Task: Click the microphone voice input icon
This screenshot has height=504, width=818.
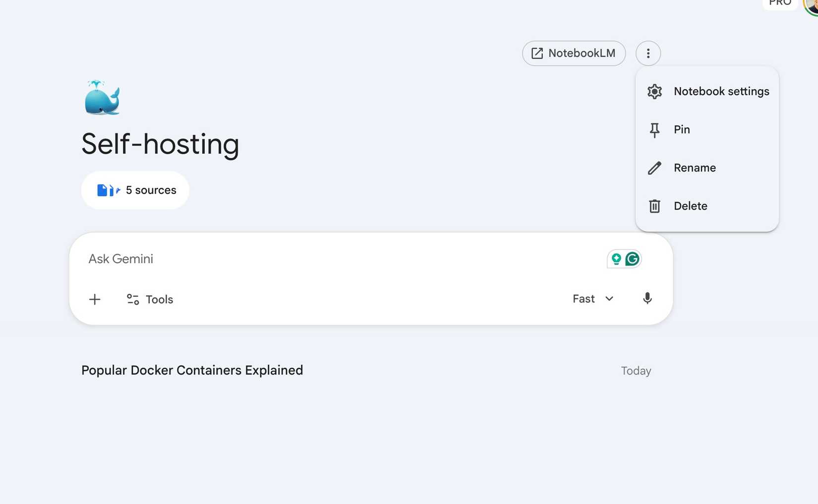Action: pyautogui.click(x=647, y=298)
